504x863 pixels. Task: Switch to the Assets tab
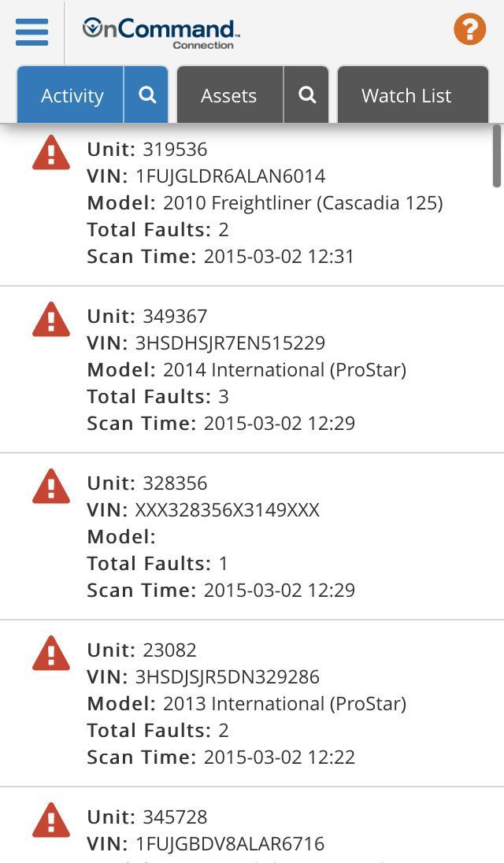(228, 94)
